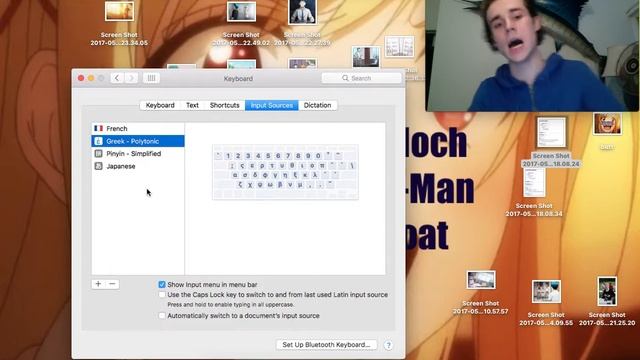The image size is (640, 360).
Task: Close the Keyboard preferences window
Action: point(81,78)
